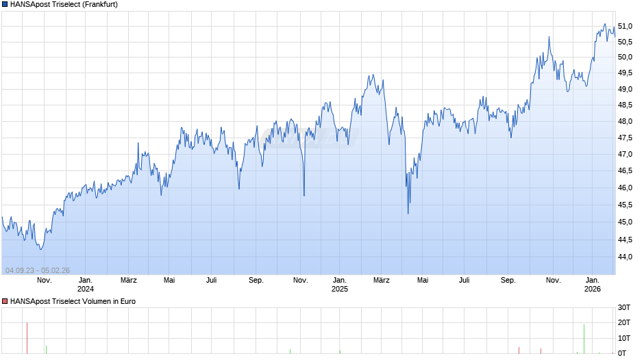Click the 49,0 price axis label
644x360 pixels.
[625, 89]
